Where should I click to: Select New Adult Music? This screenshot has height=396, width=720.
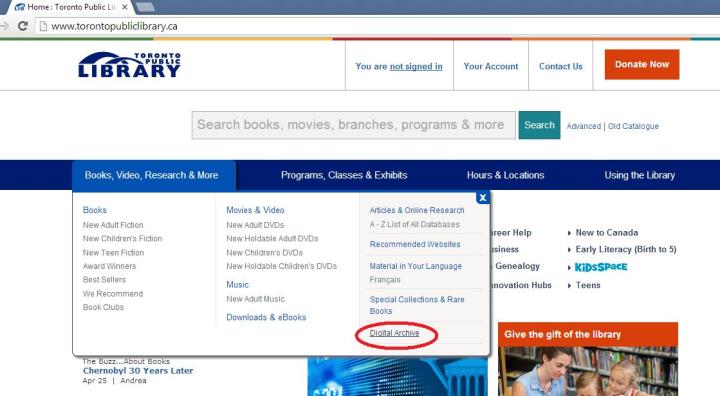(255, 299)
